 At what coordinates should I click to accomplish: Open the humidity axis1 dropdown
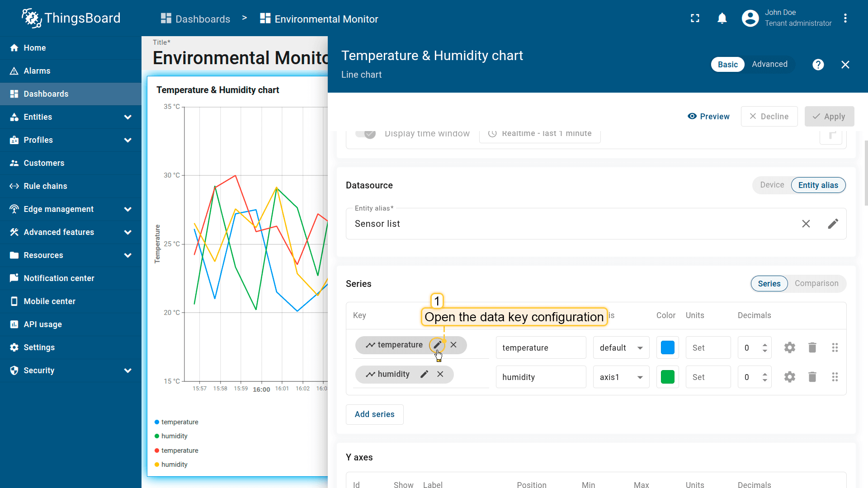coord(621,377)
